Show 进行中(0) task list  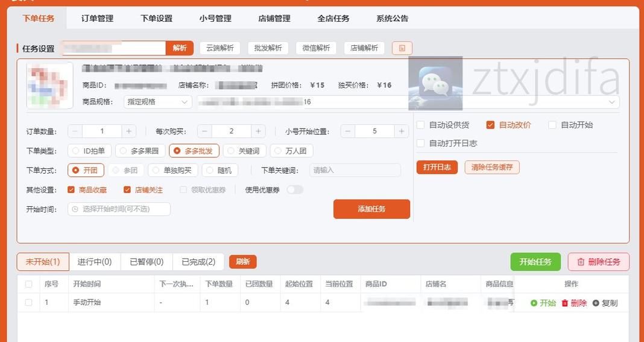[95, 262]
